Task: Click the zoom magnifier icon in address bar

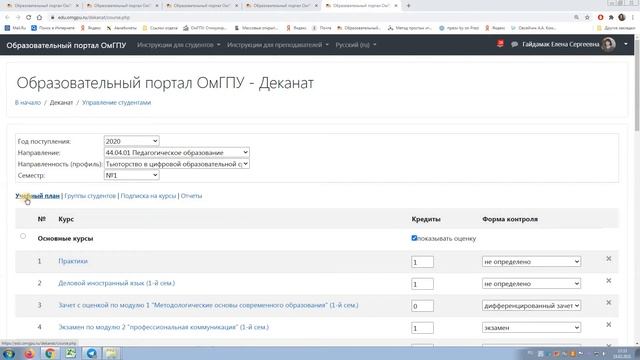Action: coord(576,18)
